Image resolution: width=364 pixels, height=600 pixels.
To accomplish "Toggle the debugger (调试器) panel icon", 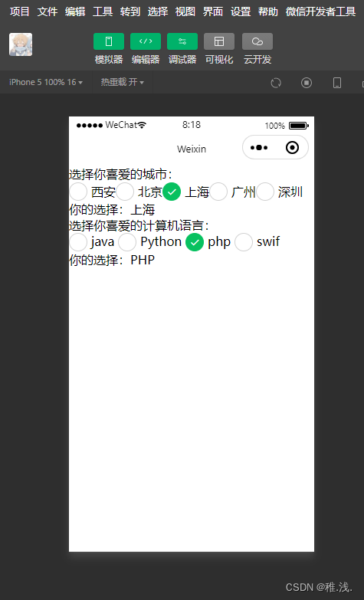I will tap(182, 41).
